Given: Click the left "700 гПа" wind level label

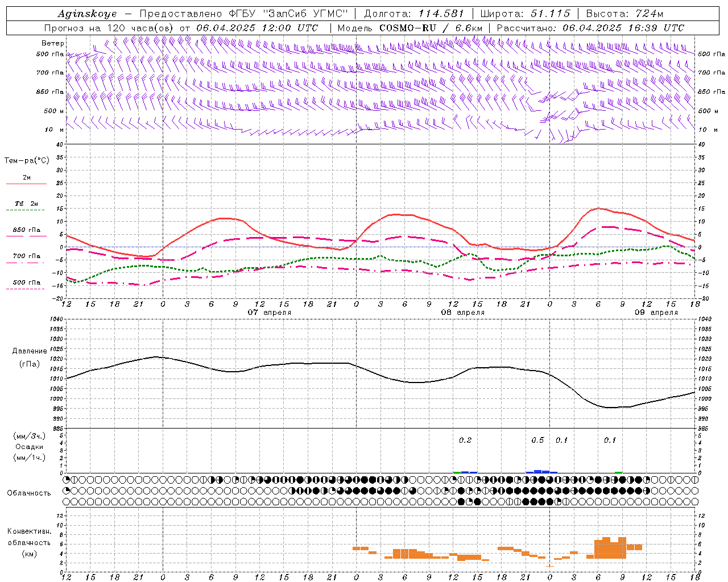Looking at the screenshot, I should pos(50,73).
